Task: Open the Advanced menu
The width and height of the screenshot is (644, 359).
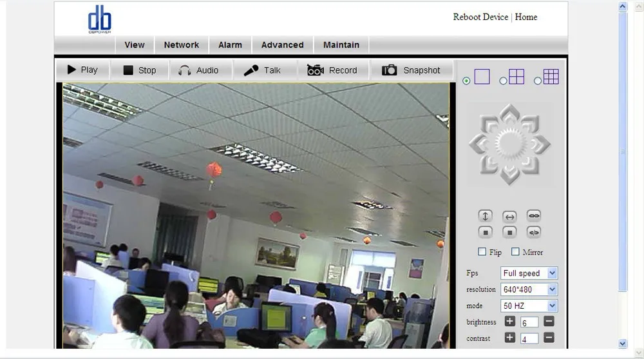Action: click(x=283, y=45)
